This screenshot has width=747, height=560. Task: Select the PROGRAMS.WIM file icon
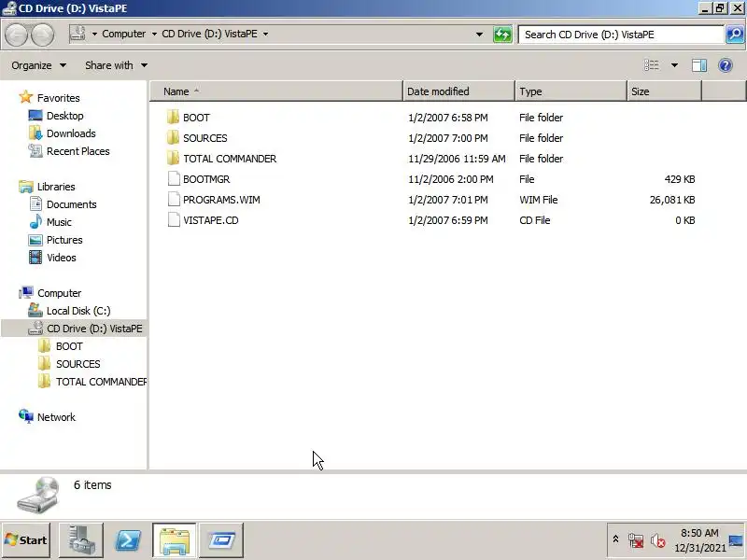click(174, 199)
